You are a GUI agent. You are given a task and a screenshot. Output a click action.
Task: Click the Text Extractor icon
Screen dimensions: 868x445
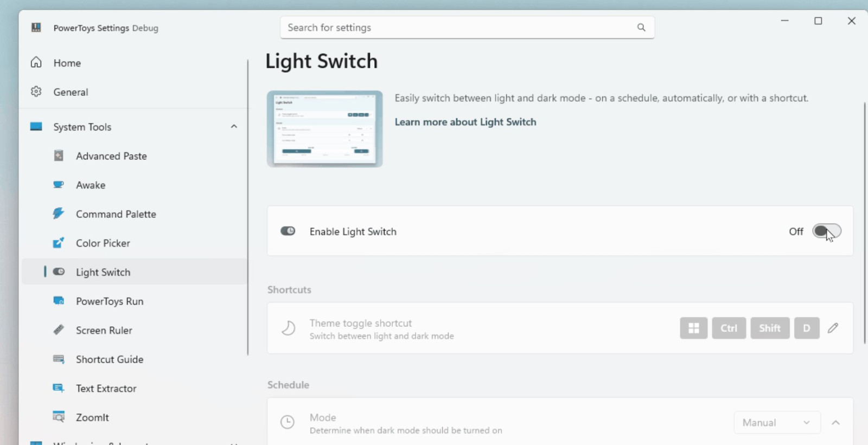click(x=59, y=388)
